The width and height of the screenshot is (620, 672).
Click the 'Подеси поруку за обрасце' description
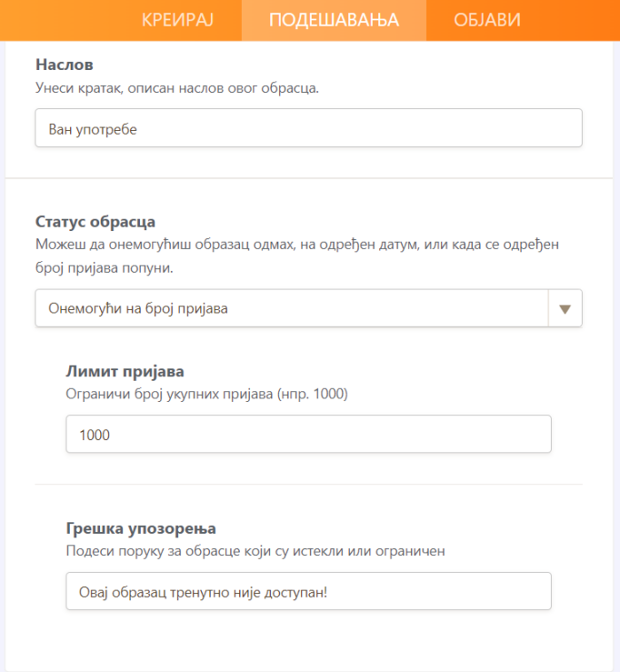255,551
